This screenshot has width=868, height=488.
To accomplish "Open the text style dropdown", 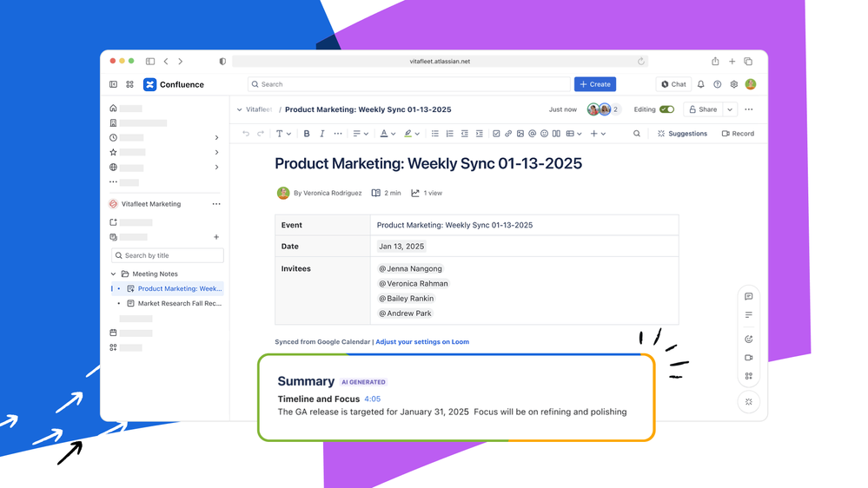I will coord(283,134).
